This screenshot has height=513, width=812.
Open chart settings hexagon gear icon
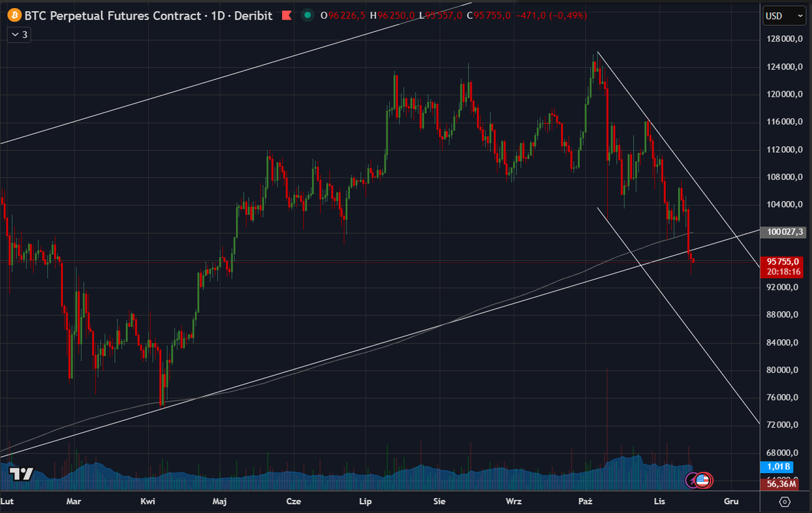(785, 501)
